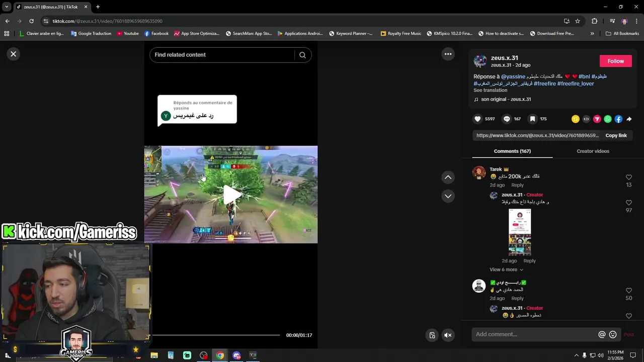Insert a mention with the @ icon

[602, 334]
